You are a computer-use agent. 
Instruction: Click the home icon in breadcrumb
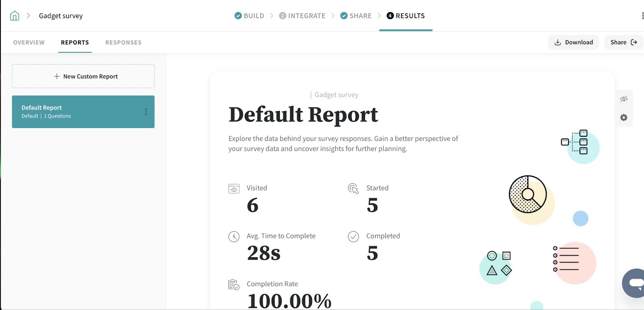[14, 16]
